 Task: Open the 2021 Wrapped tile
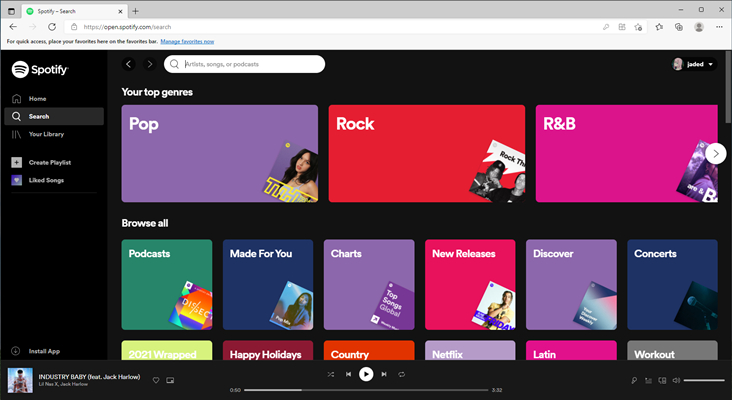167,350
